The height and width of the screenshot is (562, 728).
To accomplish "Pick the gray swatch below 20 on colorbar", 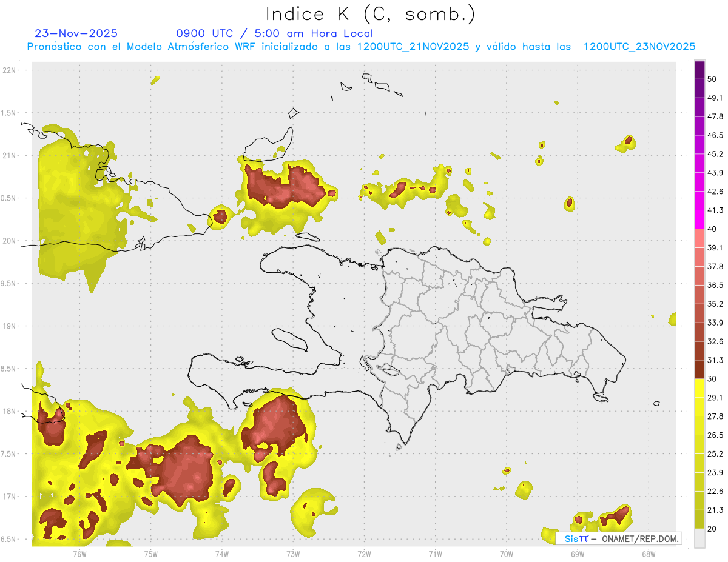I will coord(699,538).
